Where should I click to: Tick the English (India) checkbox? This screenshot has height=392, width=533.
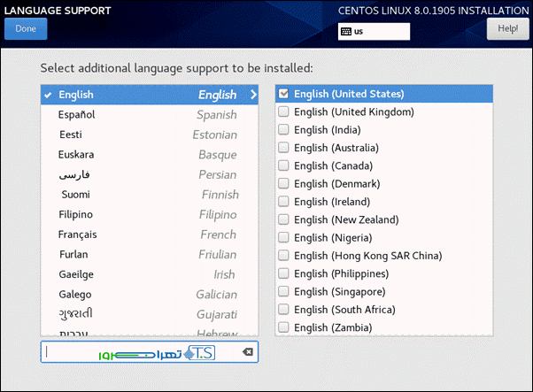tap(283, 130)
